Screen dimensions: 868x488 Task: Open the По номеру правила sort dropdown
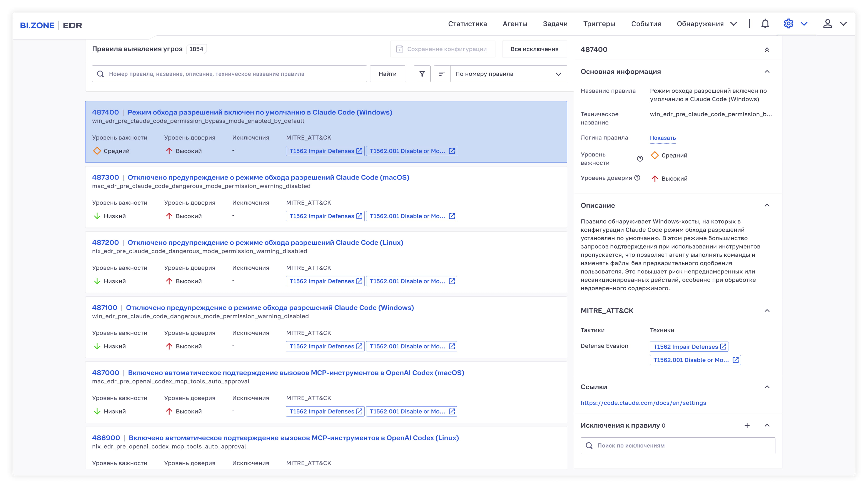pos(508,74)
